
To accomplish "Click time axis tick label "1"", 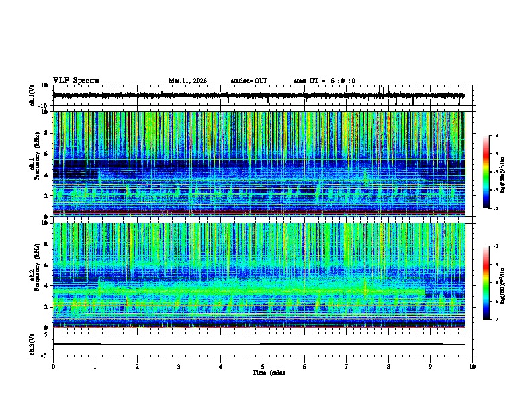I will point(95,367).
